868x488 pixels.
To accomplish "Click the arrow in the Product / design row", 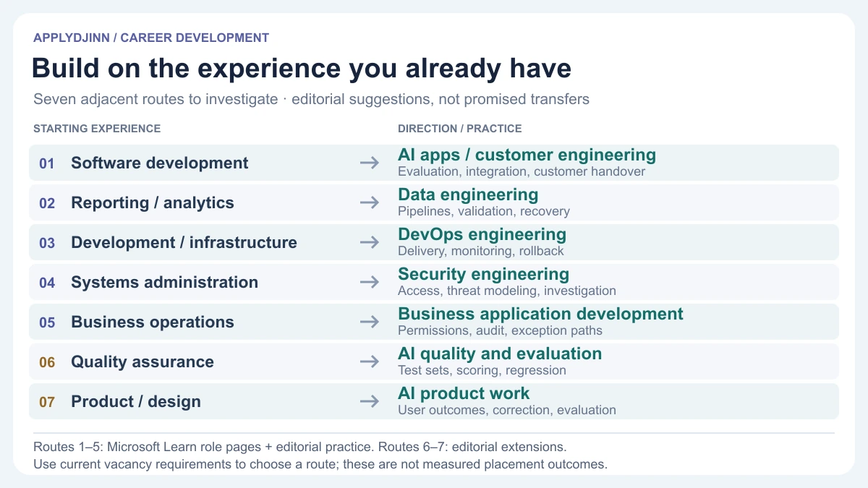I will (370, 402).
